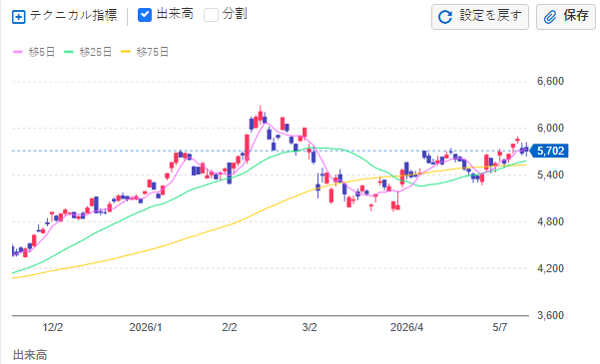This screenshot has width=600, height=364.
Task: Click the 2/2 date axis label
Action: pos(230,327)
